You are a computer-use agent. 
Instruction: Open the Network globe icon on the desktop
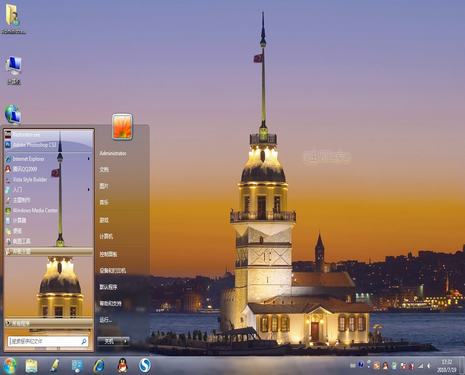tap(13, 114)
